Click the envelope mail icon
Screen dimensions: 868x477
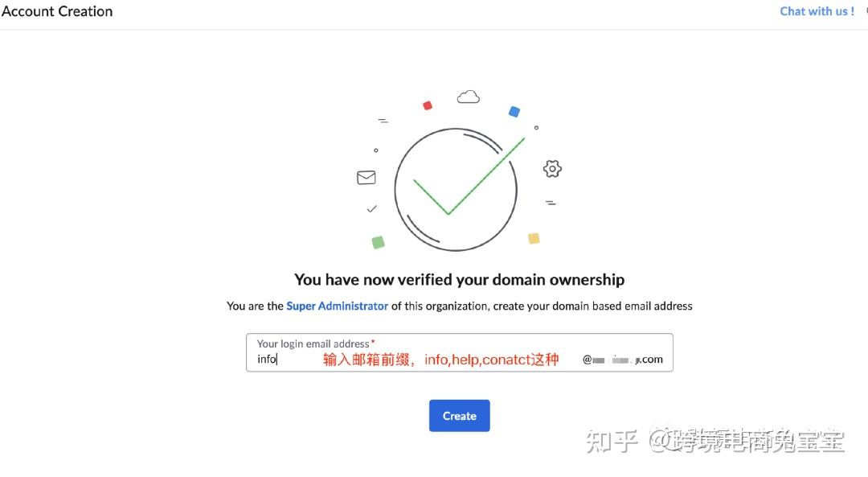pyautogui.click(x=366, y=178)
